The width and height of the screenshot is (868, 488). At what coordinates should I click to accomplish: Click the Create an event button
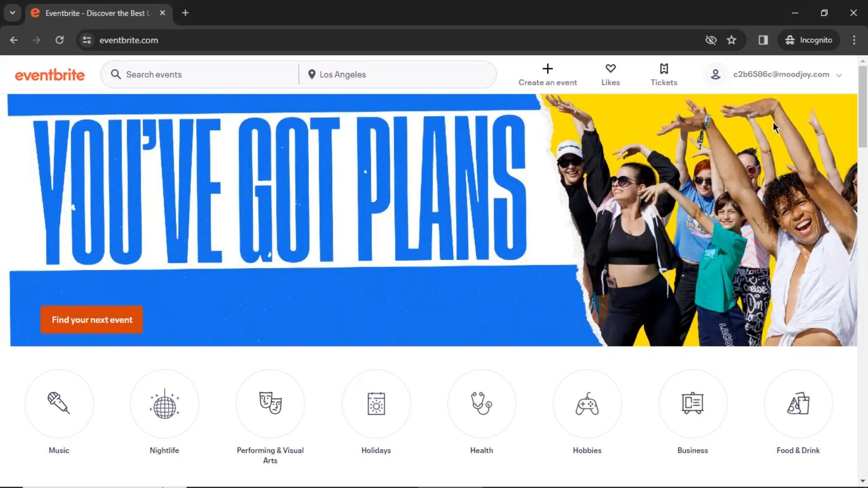pyautogui.click(x=548, y=74)
